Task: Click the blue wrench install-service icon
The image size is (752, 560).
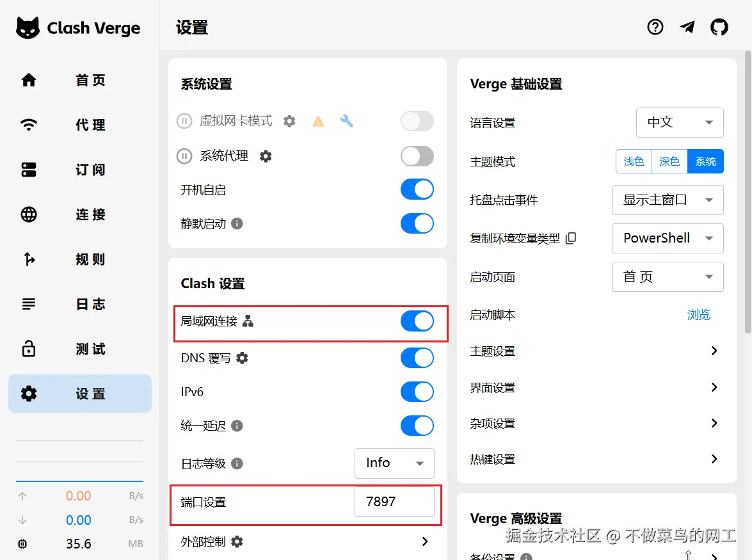Action: coord(346,121)
